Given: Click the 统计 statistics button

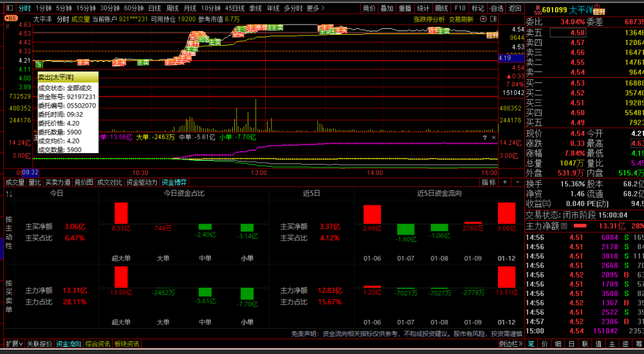Looking at the screenshot, I should (423, 8).
